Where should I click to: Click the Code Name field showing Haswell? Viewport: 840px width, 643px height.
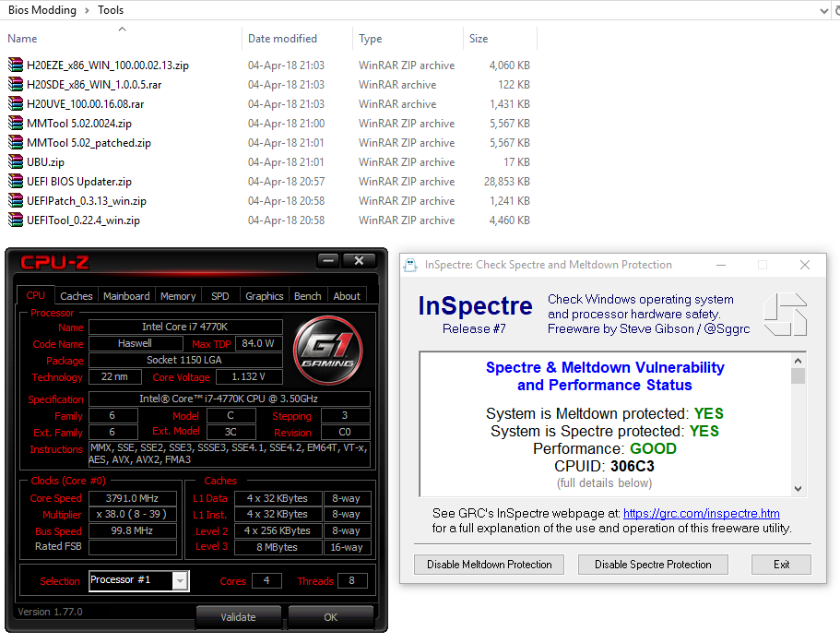pos(136,343)
